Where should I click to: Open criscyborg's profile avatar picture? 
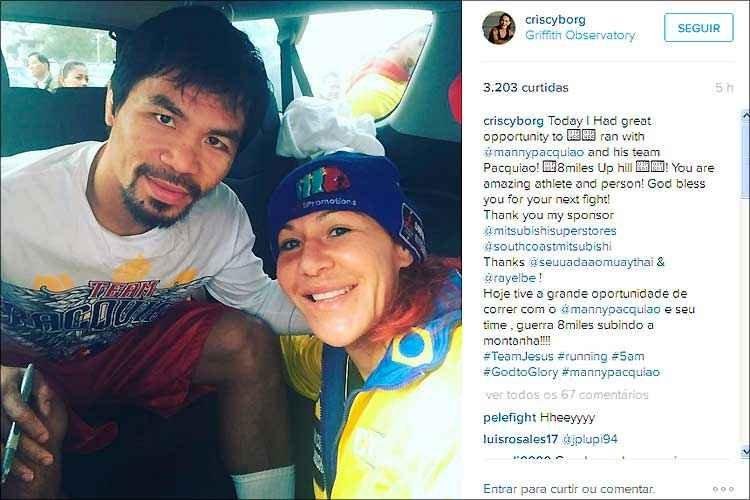click(x=498, y=28)
